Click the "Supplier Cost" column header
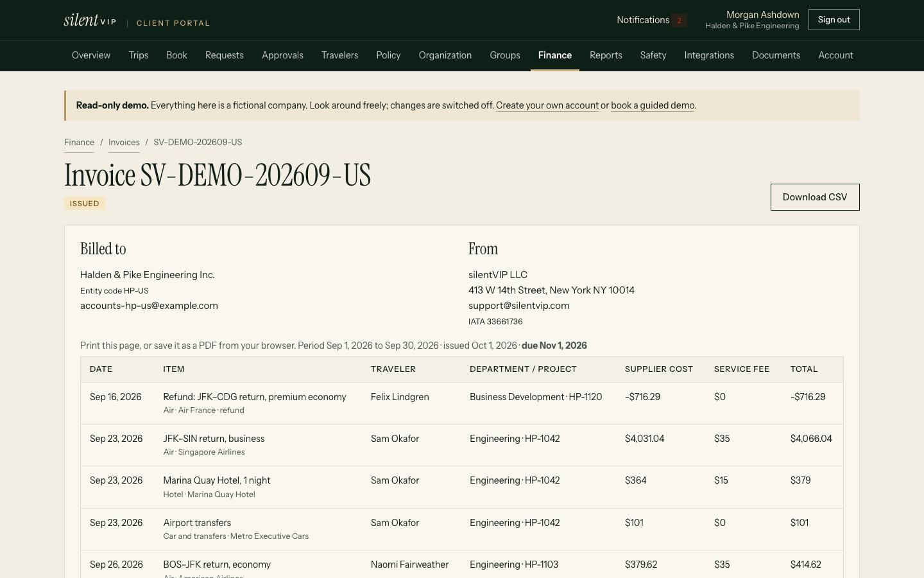The height and width of the screenshot is (578, 924). [659, 369]
